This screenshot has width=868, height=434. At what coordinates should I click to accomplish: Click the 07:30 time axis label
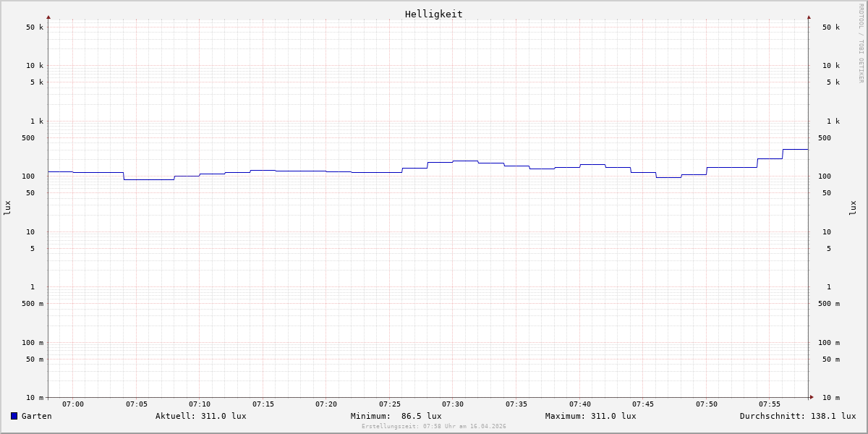(x=453, y=404)
